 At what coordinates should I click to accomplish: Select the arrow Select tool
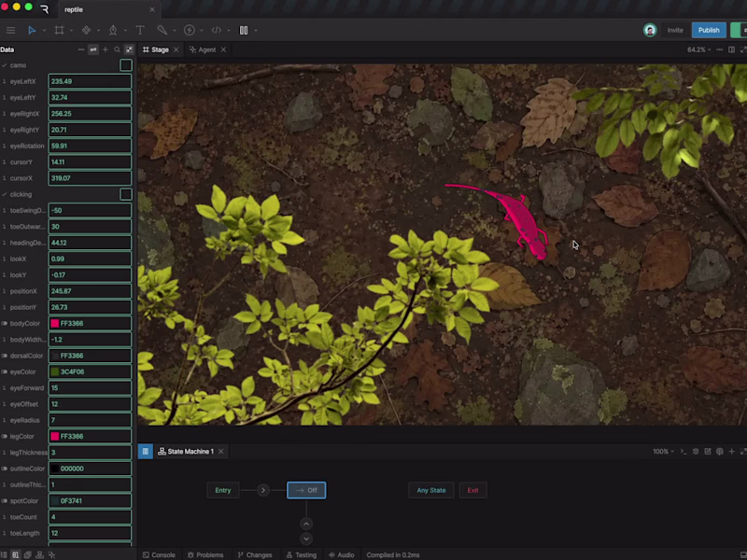coord(32,31)
